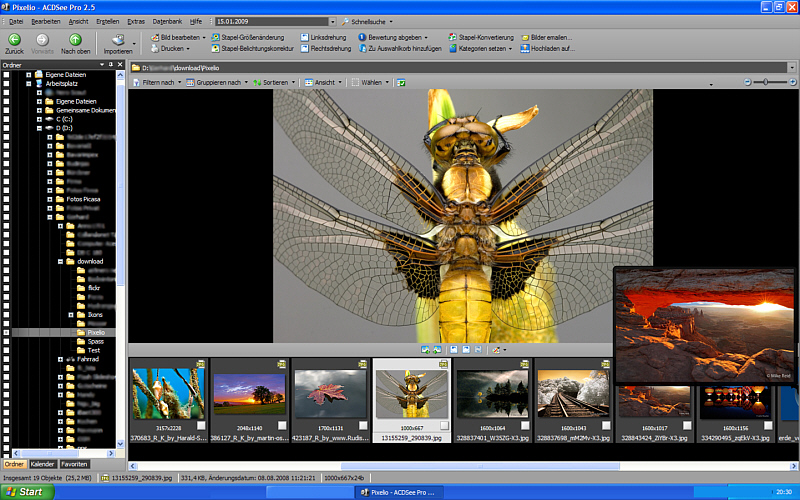Open the Bearbeiten menu

coord(45,21)
